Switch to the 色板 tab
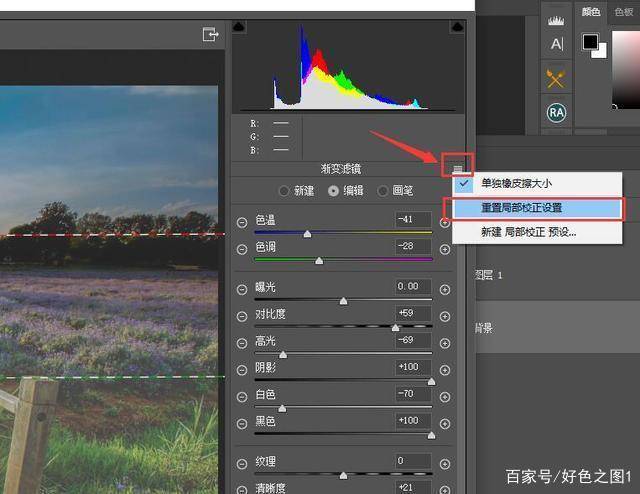Viewport: 640px width, 494px height. 624,12
